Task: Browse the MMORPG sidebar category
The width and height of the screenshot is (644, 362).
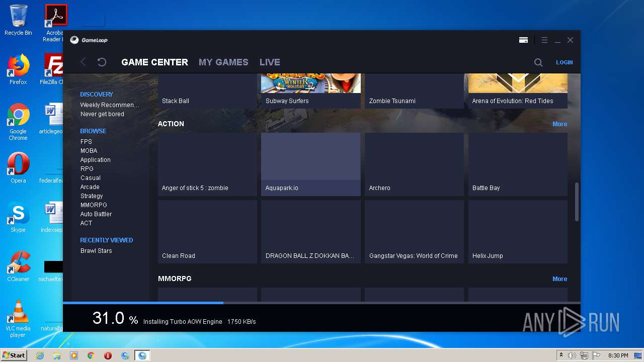Action: 94,205
